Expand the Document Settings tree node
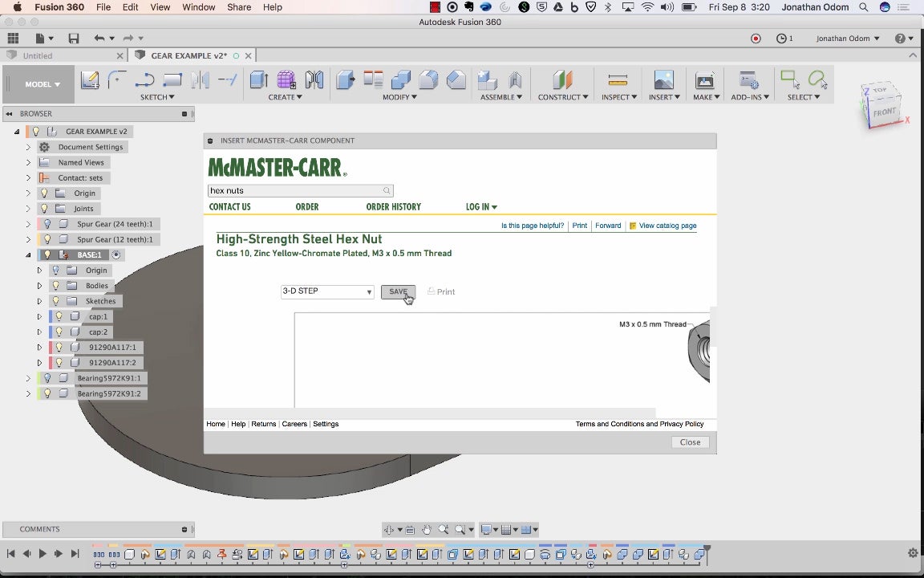The image size is (924, 578). coord(28,147)
